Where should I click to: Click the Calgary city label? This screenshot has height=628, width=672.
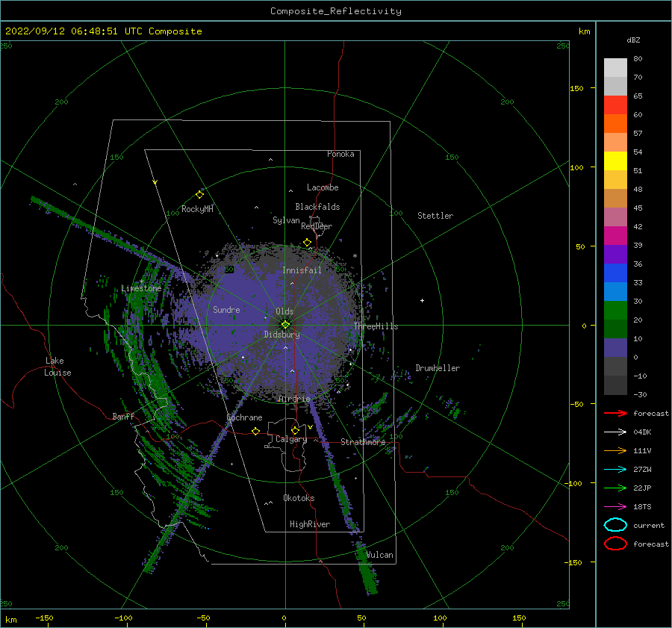click(x=291, y=439)
